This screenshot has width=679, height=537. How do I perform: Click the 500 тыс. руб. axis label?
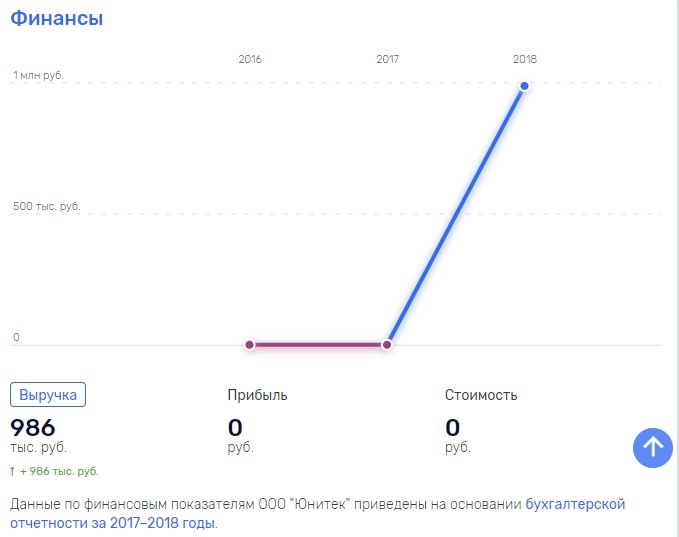tap(46, 206)
